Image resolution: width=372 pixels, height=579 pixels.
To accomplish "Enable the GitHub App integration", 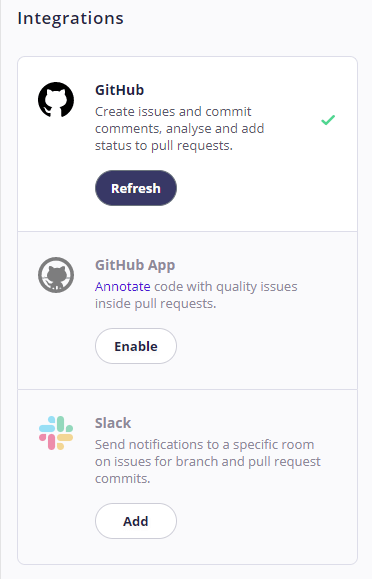I will pos(136,346).
